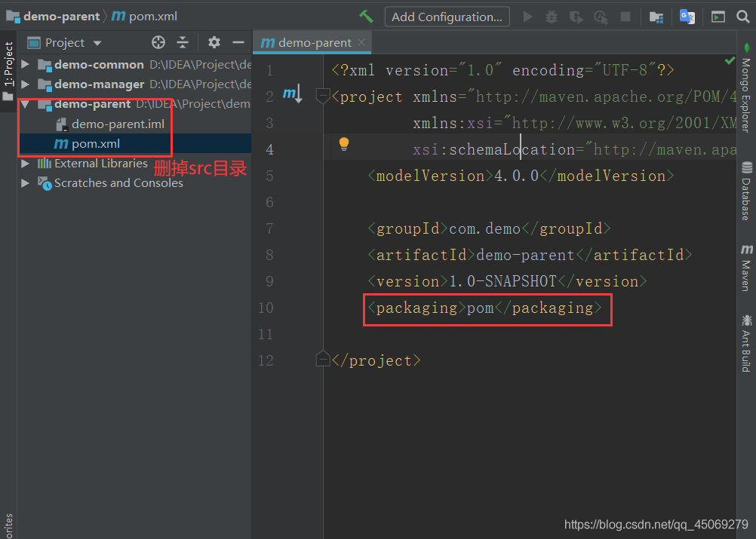Collapse the demo-parent module node
Image resolution: width=756 pixels, height=539 pixels.
tap(26, 104)
